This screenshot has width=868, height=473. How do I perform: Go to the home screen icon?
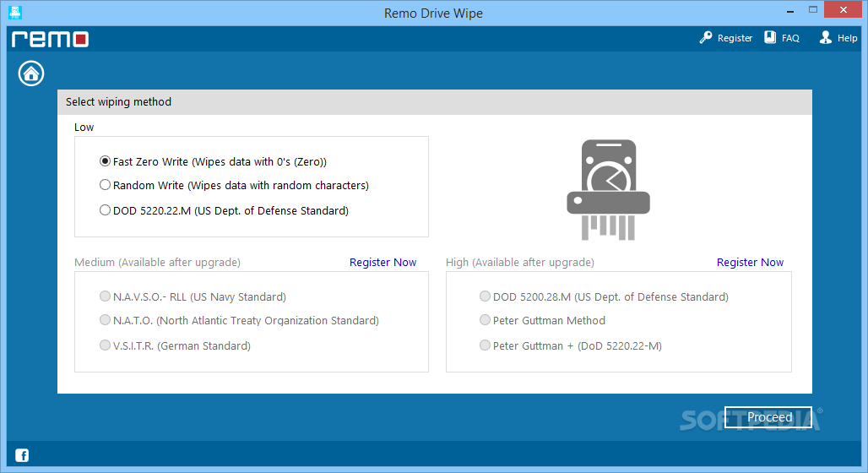31,73
